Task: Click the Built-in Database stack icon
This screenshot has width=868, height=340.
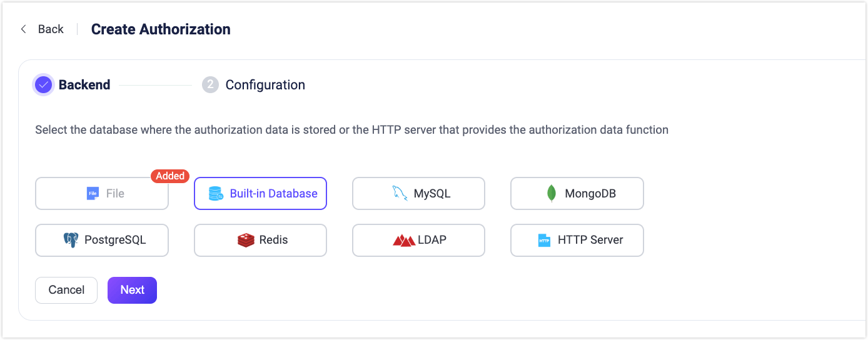Action: (x=216, y=194)
